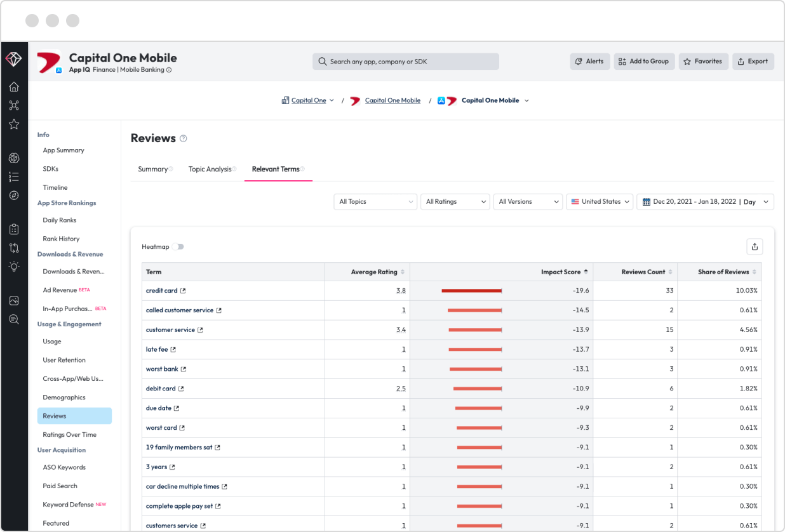Open the United States country dropdown
Screen dimensions: 785x532
600,202
